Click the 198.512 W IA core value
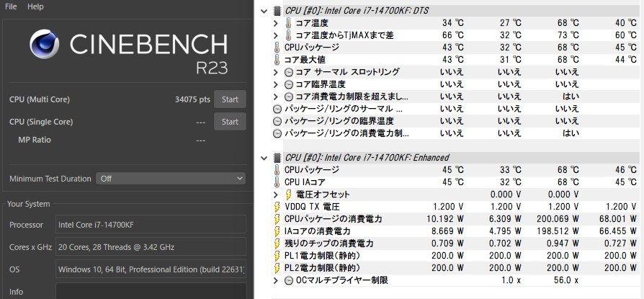This screenshot has width=644, height=299. tap(558, 231)
